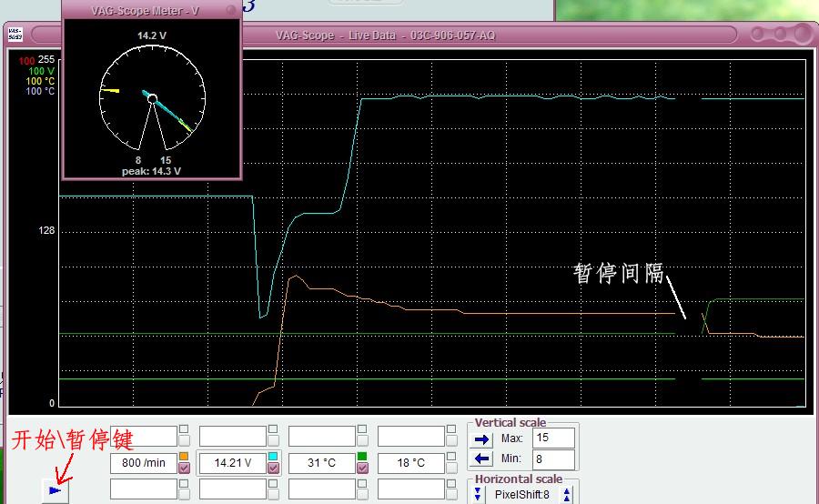
Task: Click the 800 /min value field
Action: [144, 463]
